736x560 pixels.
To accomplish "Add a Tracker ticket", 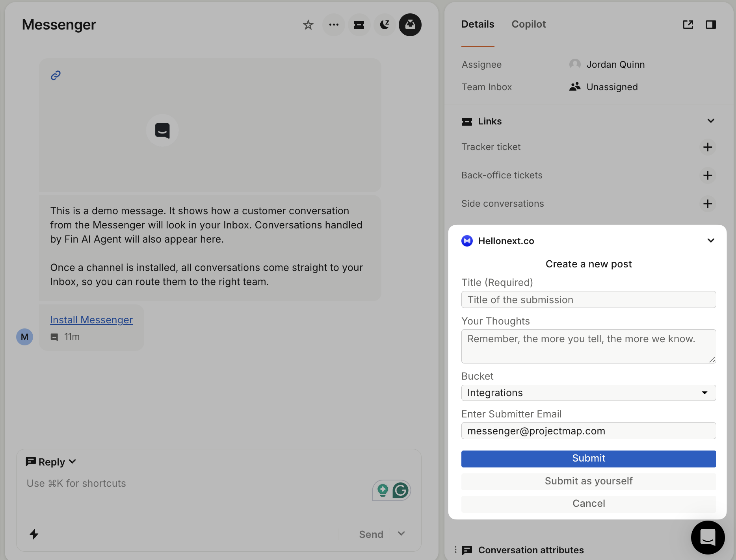I will coord(708,147).
